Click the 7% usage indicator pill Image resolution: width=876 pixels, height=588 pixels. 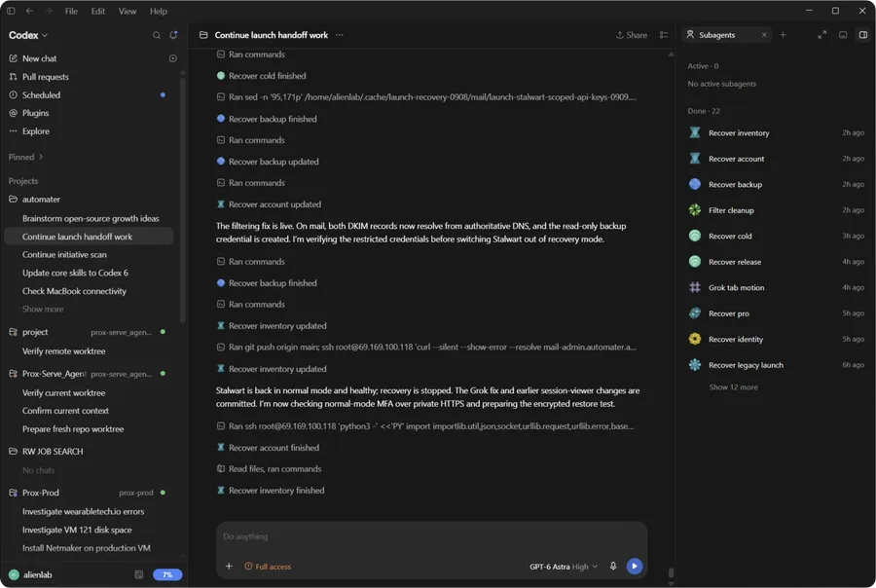point(167,574)
